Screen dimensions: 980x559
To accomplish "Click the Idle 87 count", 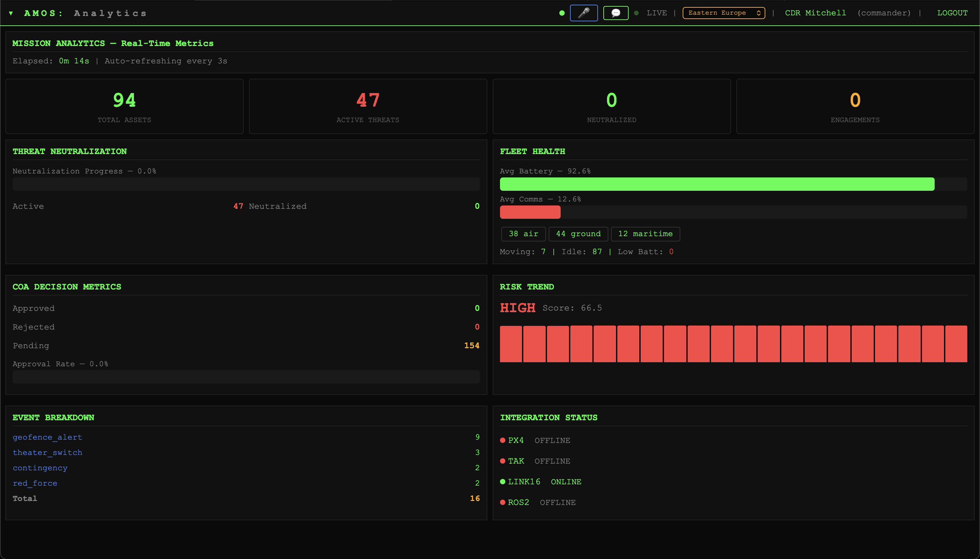I will click(x=597, y=252).
